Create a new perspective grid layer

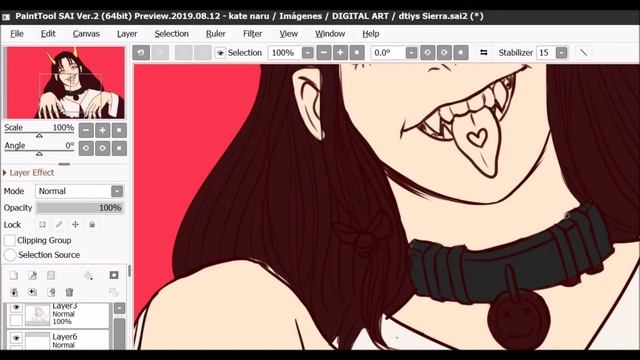[x=51, y=275]
